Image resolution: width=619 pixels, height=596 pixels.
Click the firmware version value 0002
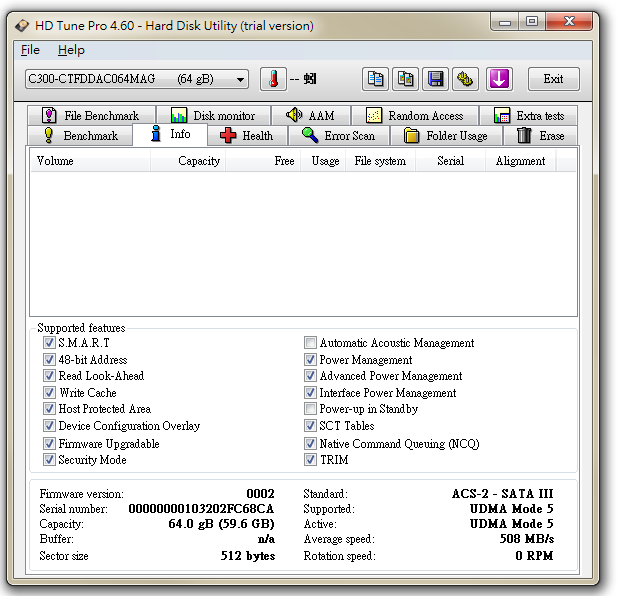pyautogui.click(x=260, y=493)
